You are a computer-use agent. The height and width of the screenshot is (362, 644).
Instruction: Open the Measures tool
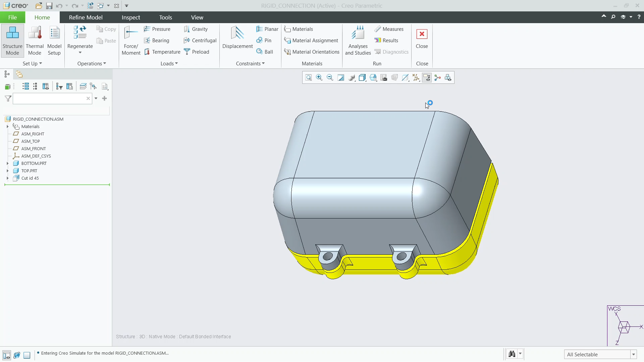[x=389, y=29]
